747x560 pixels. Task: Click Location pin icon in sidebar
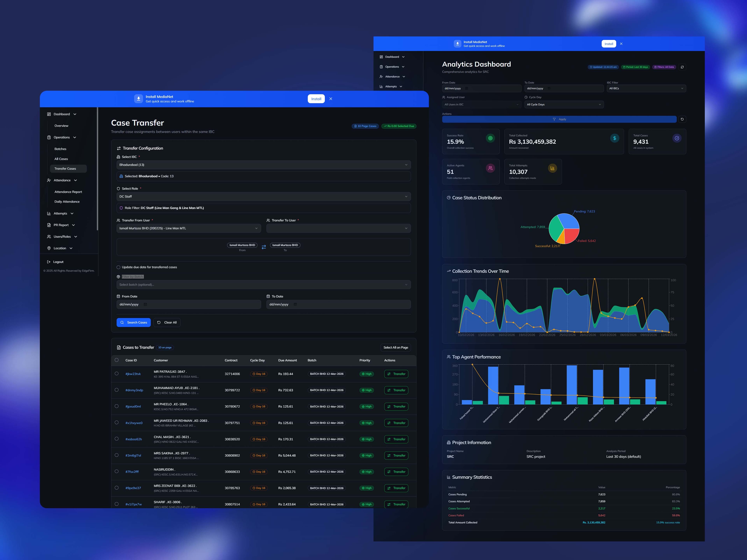click(49, 248)
